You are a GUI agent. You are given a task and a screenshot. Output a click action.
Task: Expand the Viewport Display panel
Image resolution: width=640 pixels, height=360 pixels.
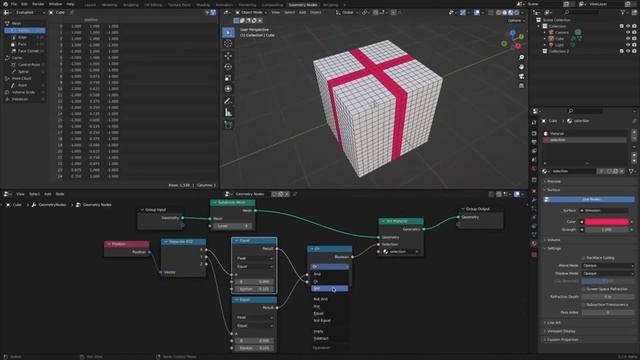(561, 331)
